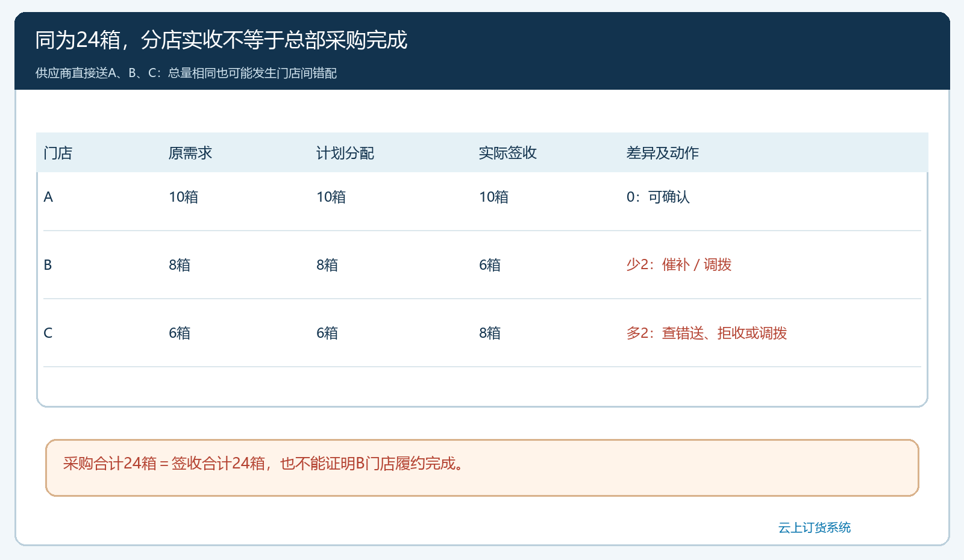The height and width of the screenshot is (560, 964).
Task: Click store B's 6箱 actual received value
Action: pyautogui.click(x=490, y=265)
